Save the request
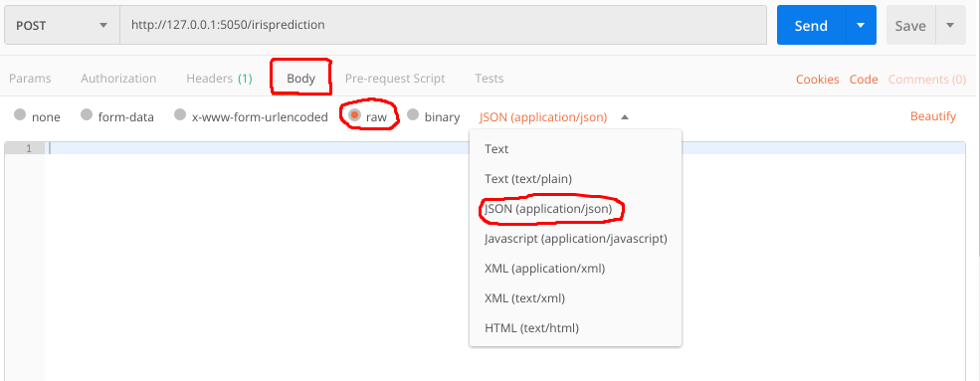The image size is (980, 381). [x=910, y=26]
